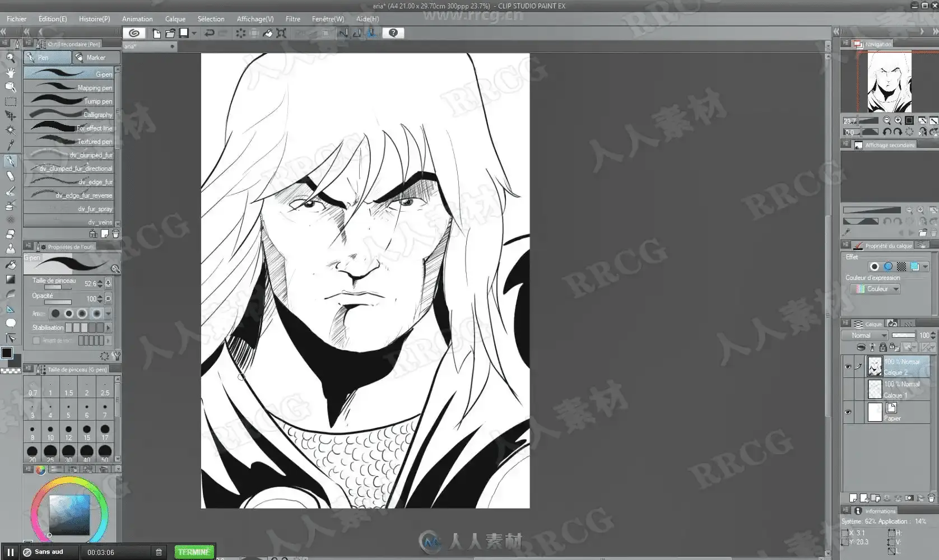Show the hidden Calque 1 layer
This screenshot has width=939, height=560.
click(848, 389)
